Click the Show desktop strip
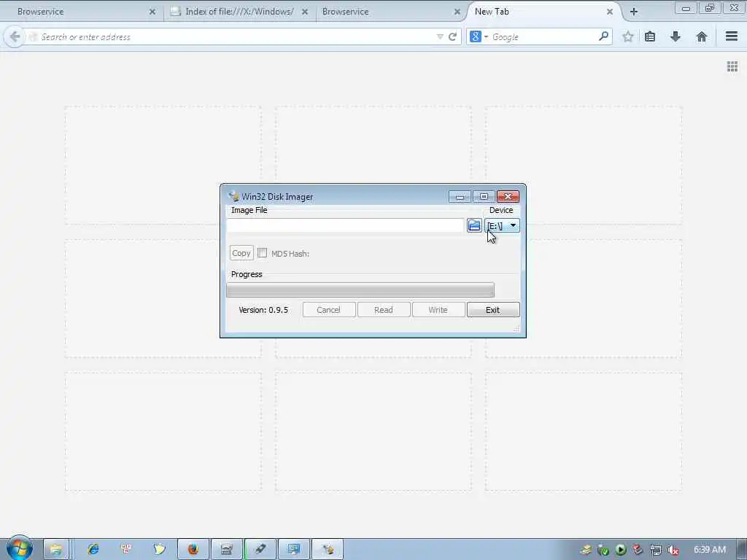 pyautogui.click(x=742, y=549)
